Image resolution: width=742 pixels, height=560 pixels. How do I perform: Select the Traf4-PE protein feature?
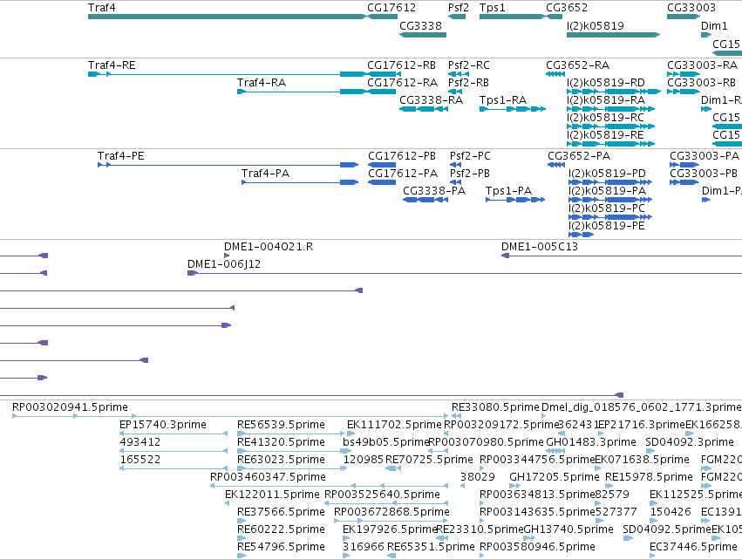click(x=228, y=165)
